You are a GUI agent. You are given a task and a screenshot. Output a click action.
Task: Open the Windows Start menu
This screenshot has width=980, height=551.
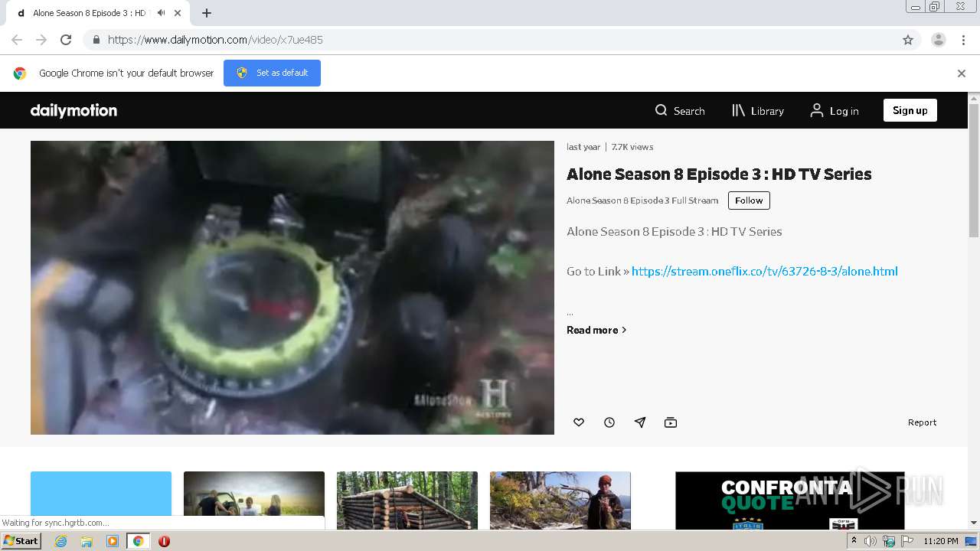coord(21,541)
